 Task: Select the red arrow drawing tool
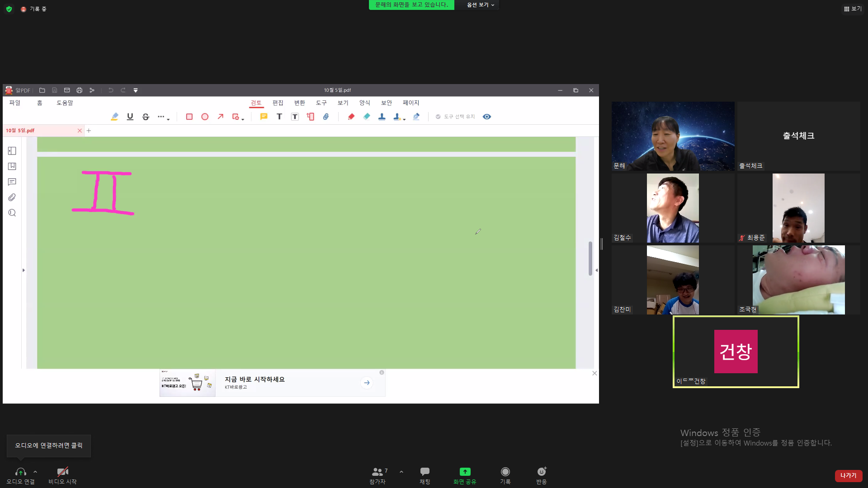pyautogui.click(x=220, y=117)
